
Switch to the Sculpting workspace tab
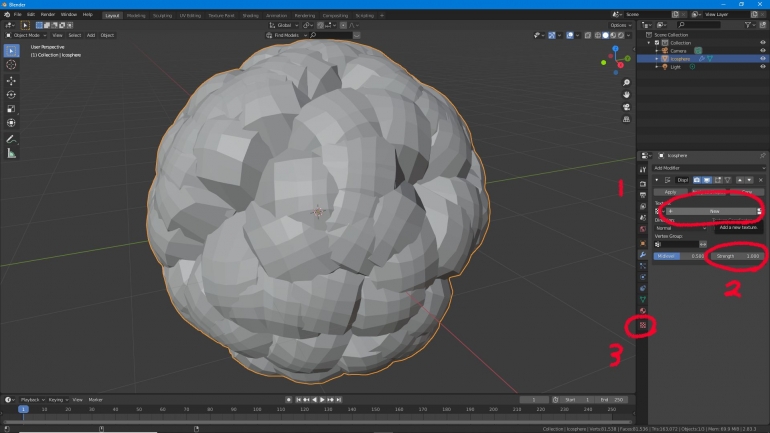tap(163, 15)
